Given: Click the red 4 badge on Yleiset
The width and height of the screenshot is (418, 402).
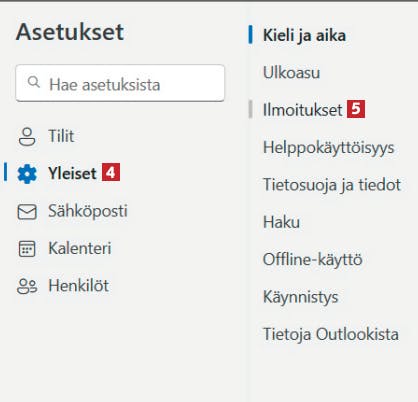Looking at the screenshot, I should [x=111, y=172].
